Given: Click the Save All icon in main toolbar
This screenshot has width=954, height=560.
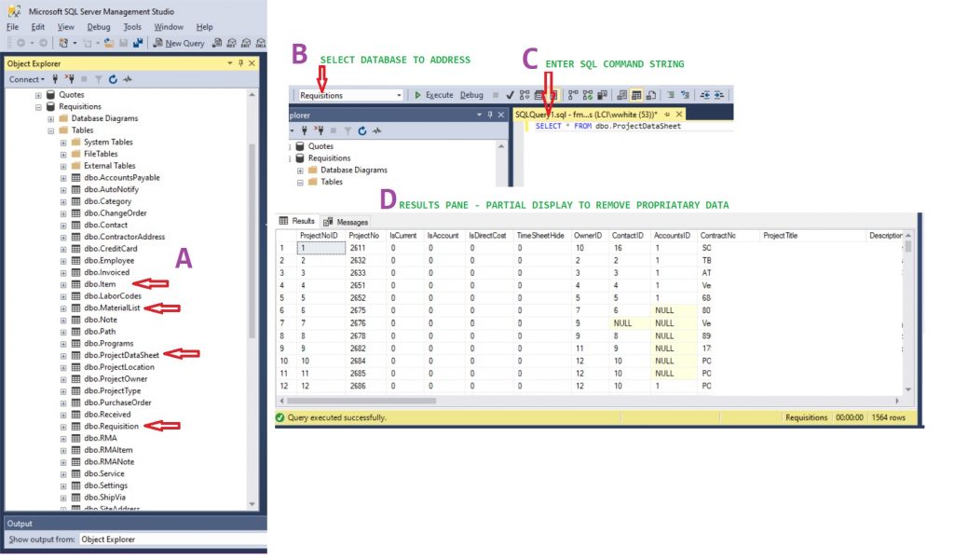Looking at the screenshot, I should click(x=138, y=43).
